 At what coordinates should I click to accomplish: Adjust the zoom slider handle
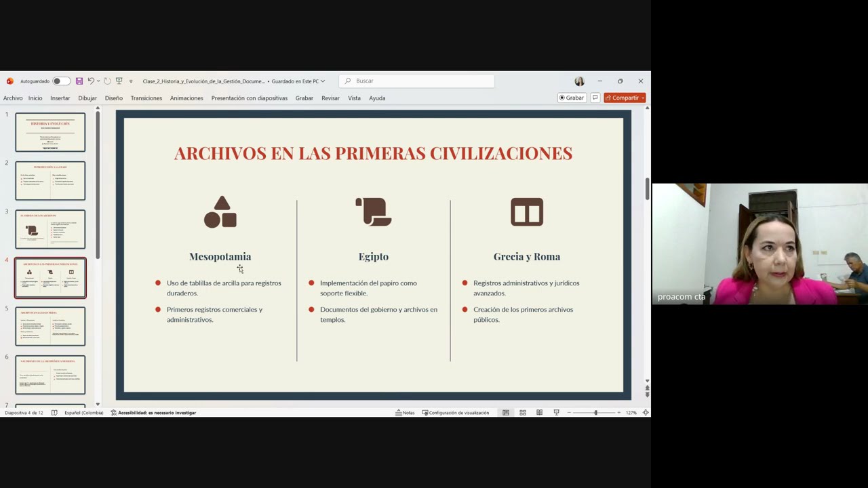(x=595, y=413)
